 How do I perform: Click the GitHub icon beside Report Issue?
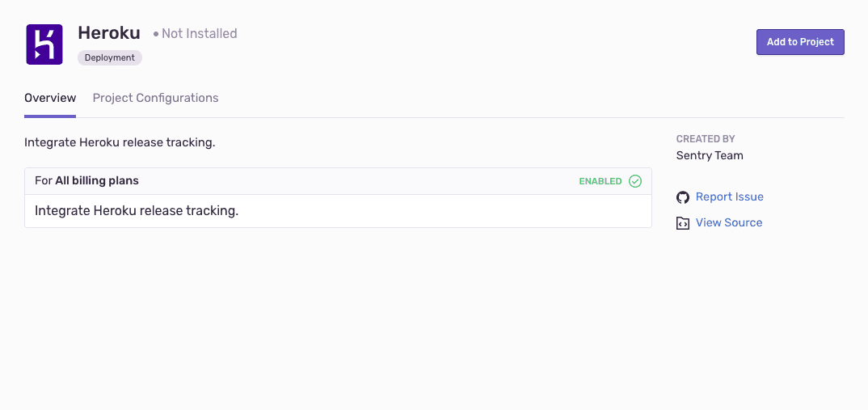coord(683,197)
